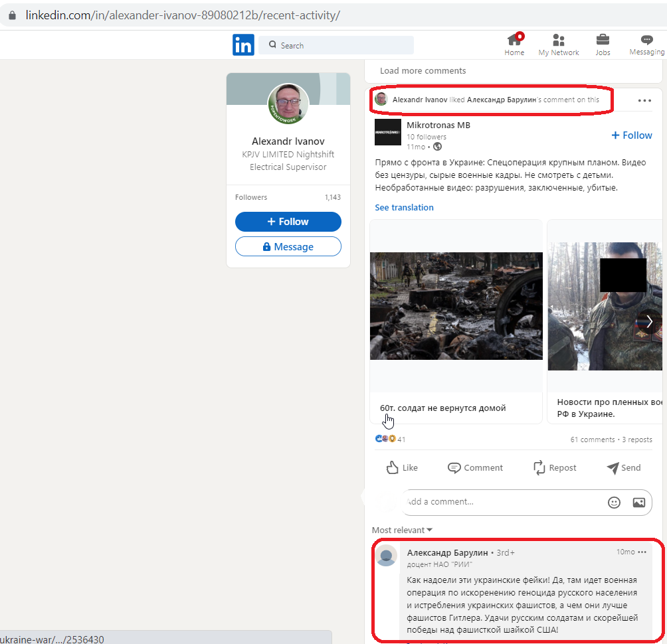Image resolution: width=667 pixels, height=644 pixels.
Task: Click the search magnifier icon
Action: pyautogui.click(x=272, y=44)
